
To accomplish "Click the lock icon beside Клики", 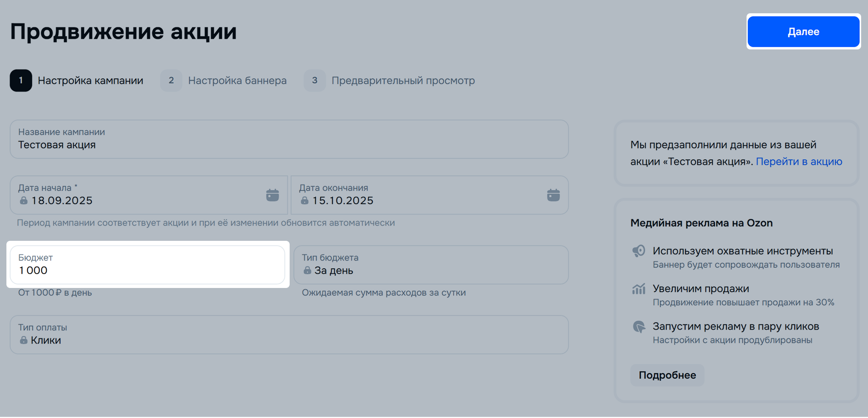I will point(23,340).
